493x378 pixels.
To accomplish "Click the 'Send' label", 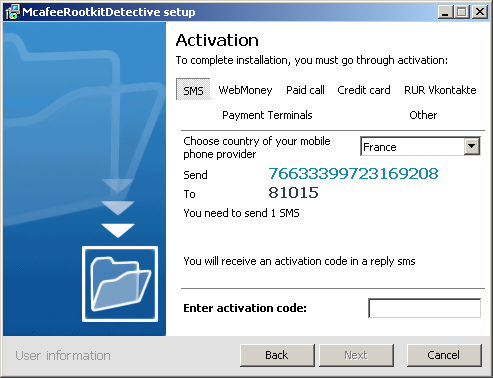I will 195,175.
